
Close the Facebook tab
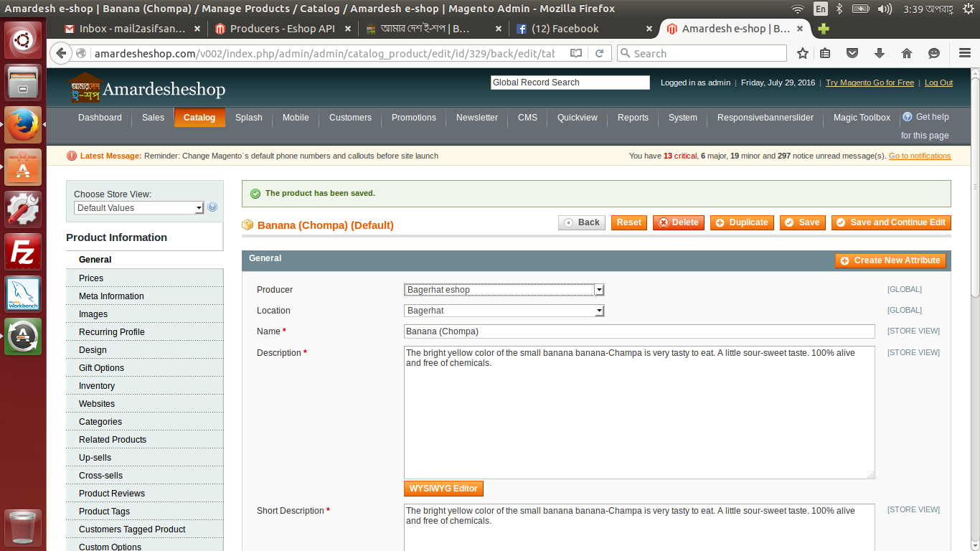[x=649, y=29]
